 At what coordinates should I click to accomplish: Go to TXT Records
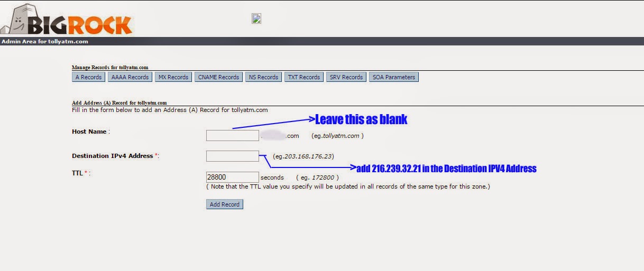click(304, 77)
